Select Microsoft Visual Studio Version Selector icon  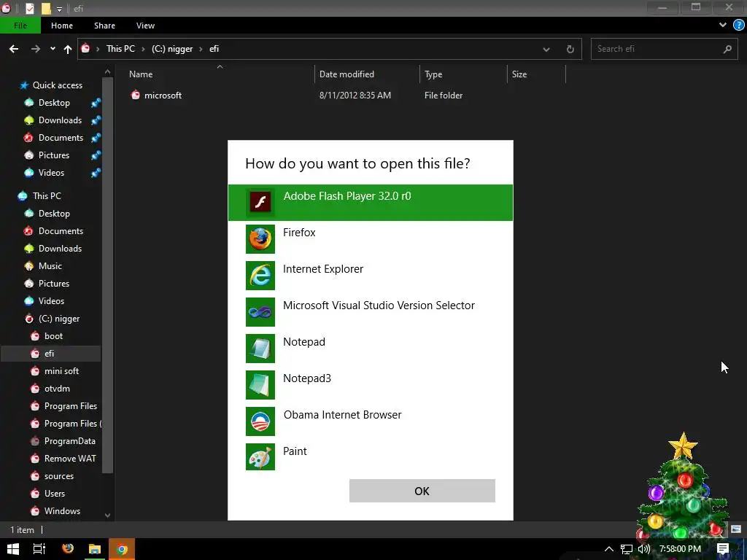pyautogui.click(x=260, y=312)
